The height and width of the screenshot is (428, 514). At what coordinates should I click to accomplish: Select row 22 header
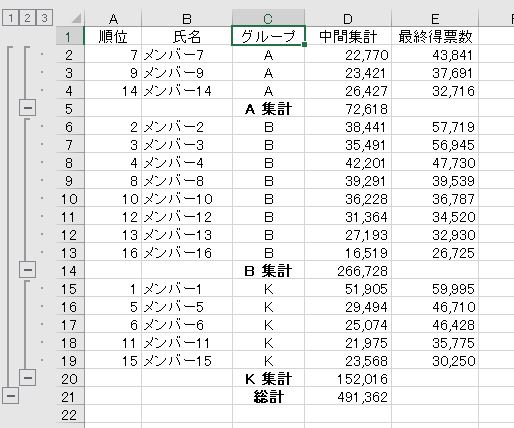(x=70, y=414)
